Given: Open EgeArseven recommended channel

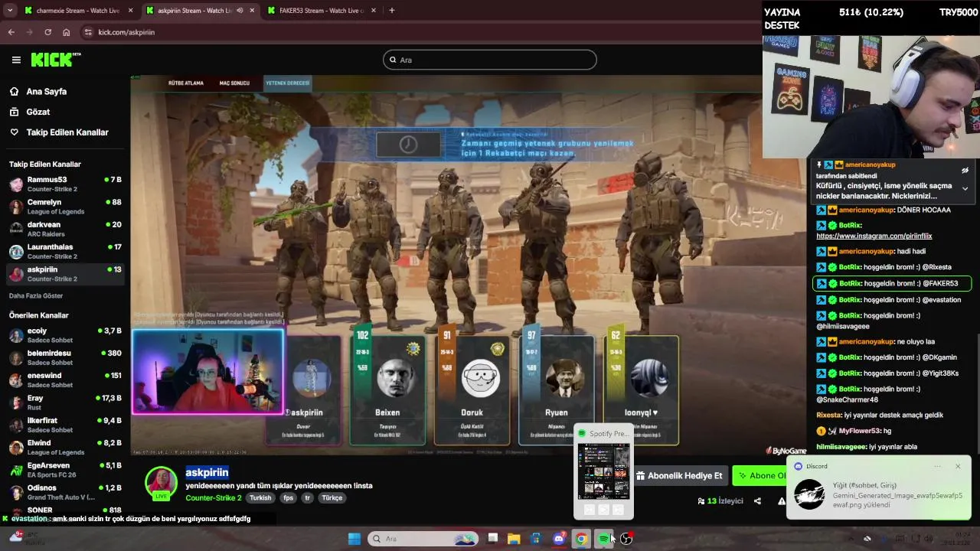Looking at the screenshot, I should point(65,469).
